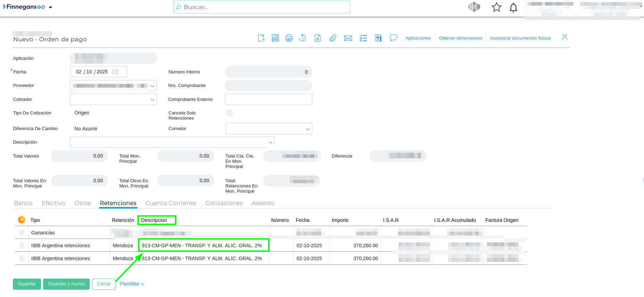The image size is (644, 297).
Task: Switch to the Banco tab
Action: pos(23,203)
